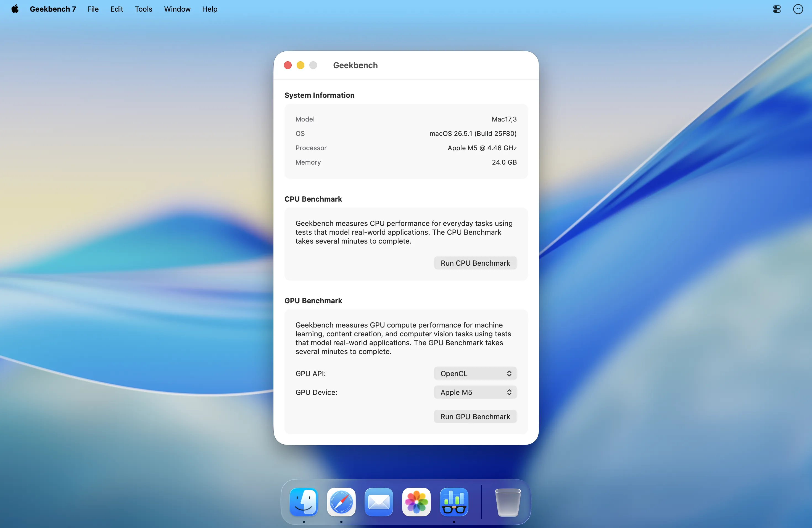Screen dimensions: 812x528
Task: Click the Geekbench icon in dock
Action: click(x=454, y=502)
